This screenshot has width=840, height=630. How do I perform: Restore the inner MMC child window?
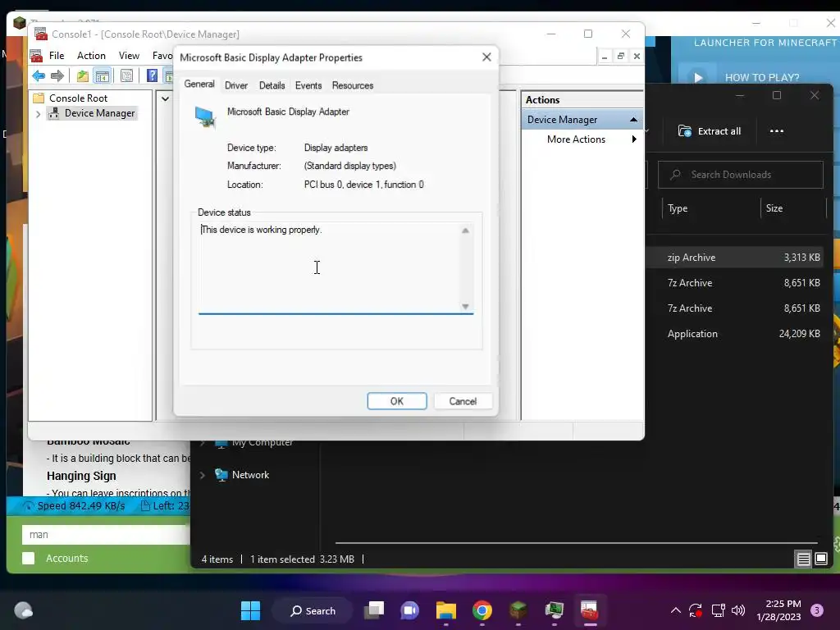[x=621, y=57]
